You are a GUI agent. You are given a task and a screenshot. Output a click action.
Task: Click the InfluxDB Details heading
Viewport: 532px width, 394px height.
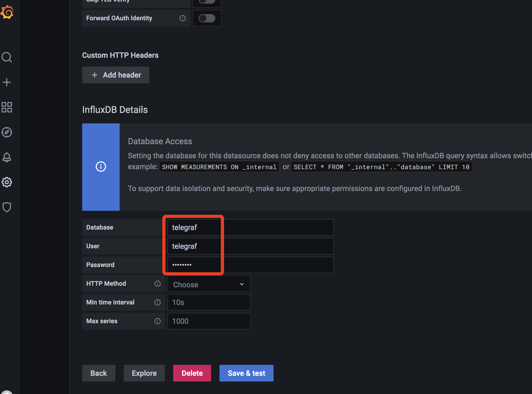(x=115, y=110)
